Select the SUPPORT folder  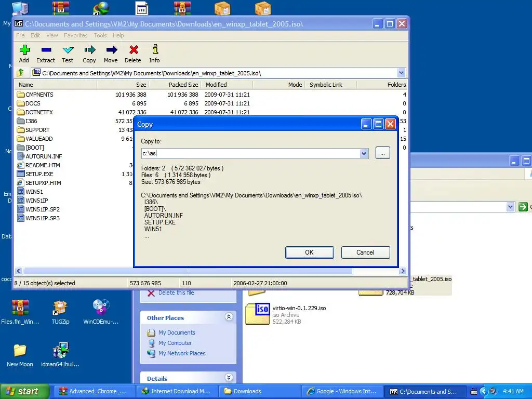coord(33,130)
